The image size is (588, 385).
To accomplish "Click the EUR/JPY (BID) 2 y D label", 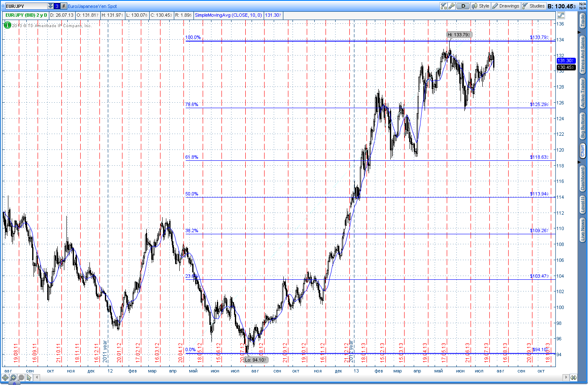I will (26, 15).
